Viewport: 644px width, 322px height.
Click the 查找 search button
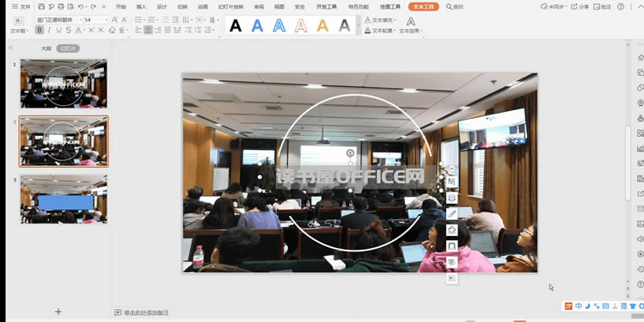click(455, 7)
